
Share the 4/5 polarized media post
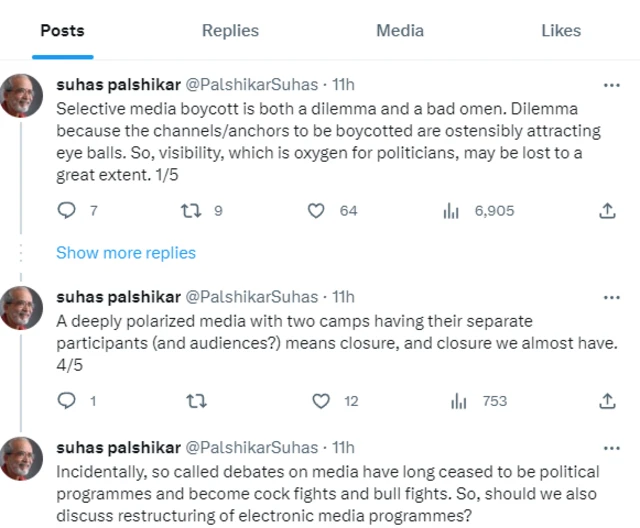pos(606,401)
